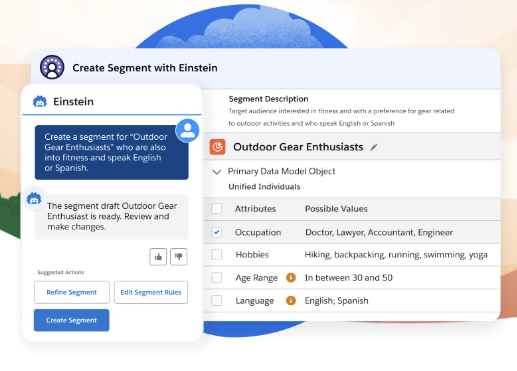Click the 'Attributes' column header
517x371 pixels.
pyautogui.click(x=255, y=209)
